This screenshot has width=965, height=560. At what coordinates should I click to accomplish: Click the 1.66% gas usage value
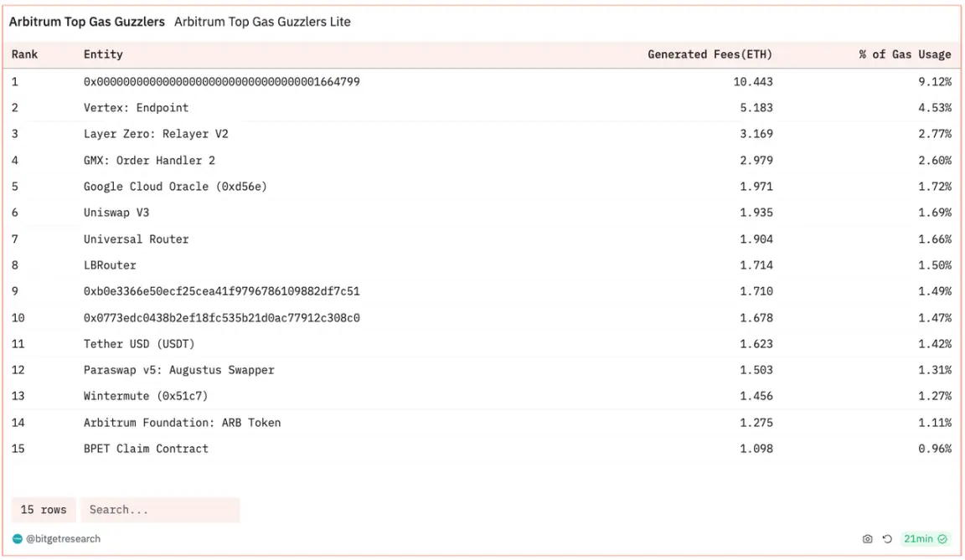coord(935,239)
